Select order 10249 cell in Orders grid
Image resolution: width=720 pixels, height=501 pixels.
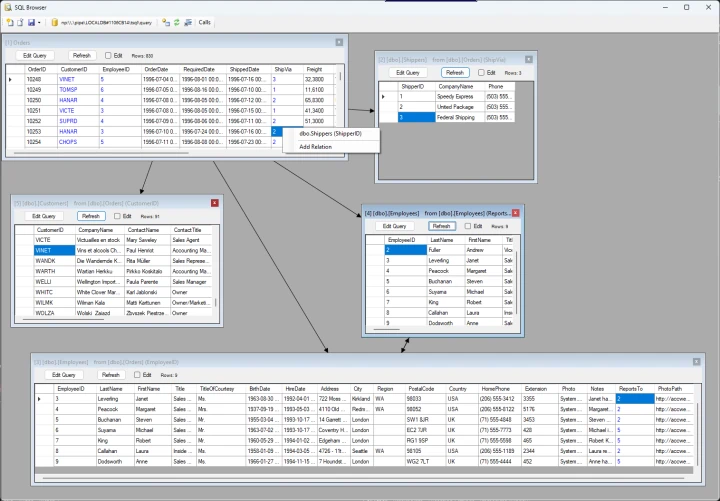[41, 90]
